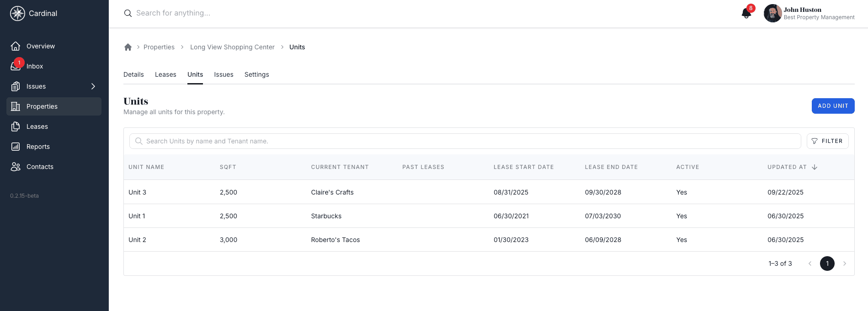Select the Units tab
The height and width of the screenshot is (311, 868).
pyautogui.click(x=195, y=74)
